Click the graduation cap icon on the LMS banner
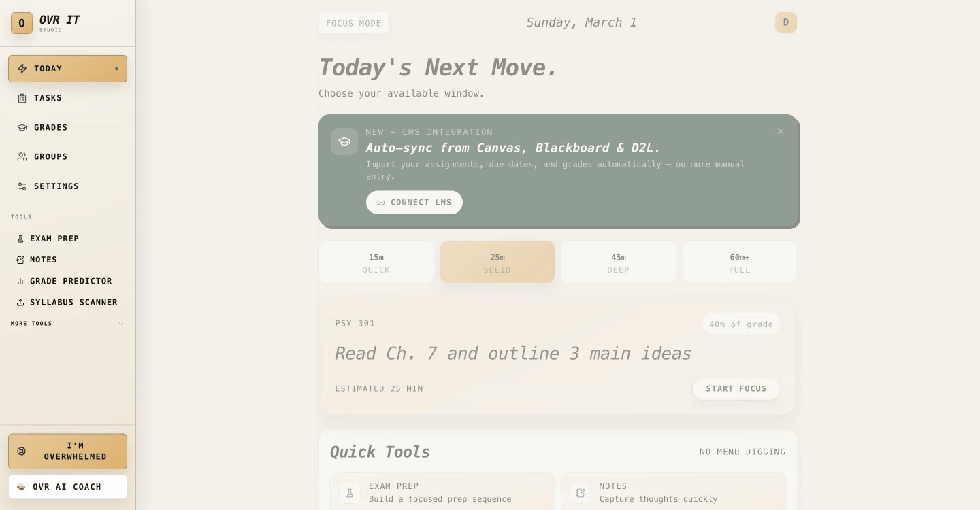This screenshot has width=980, height=510. tap(344, 141)
